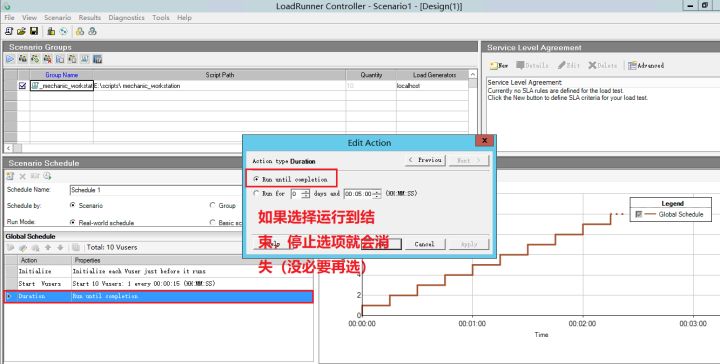Click the Remove Group icon with red X

[47, 59]
